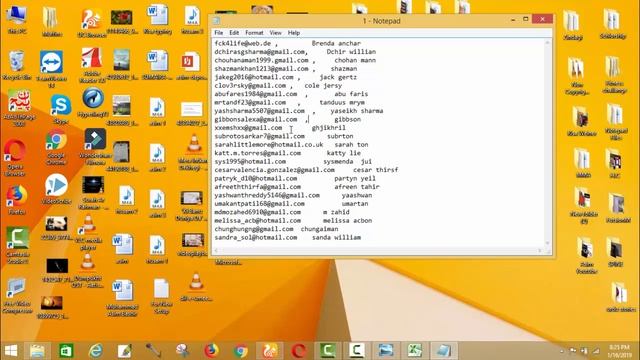The height and width of the screenshot is (360, 640).
Task: Show hidden system tray icons
Action: pos(562,351)
